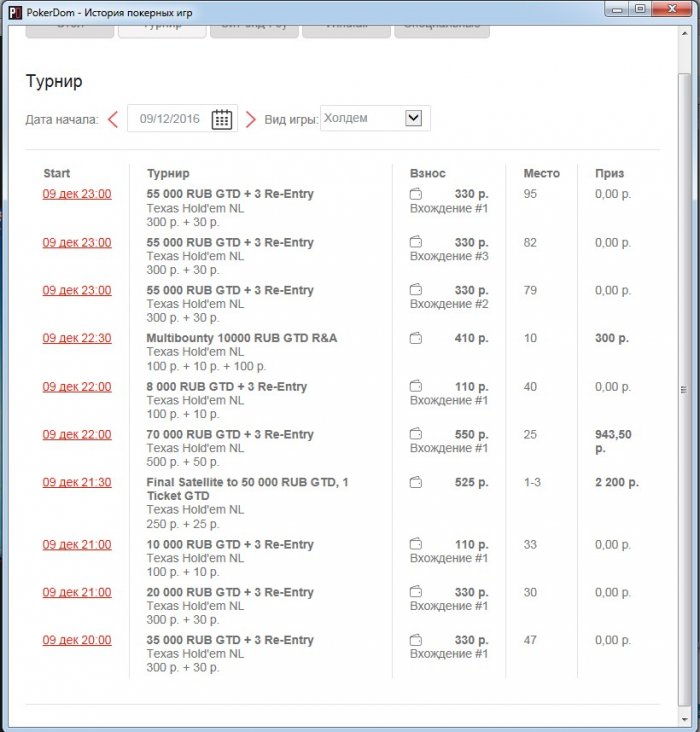
Task: Open the 09 дек 21:30 satellite link
Action: (x=77, y=482)
